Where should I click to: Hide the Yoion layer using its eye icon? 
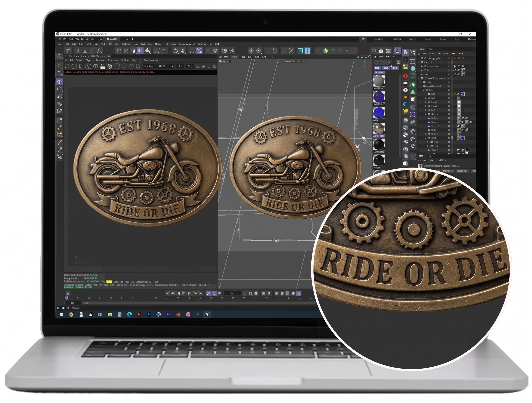(x=449, y=70)
